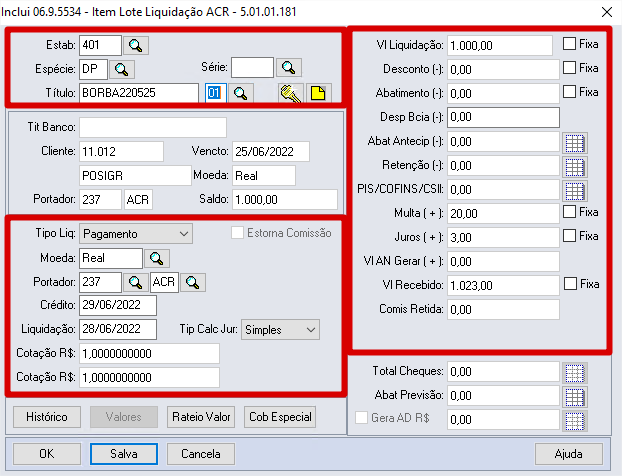This screenshot has height=476, width=622.
Task: Click the Comis Retida value field
Action: (x=503, y=310)
